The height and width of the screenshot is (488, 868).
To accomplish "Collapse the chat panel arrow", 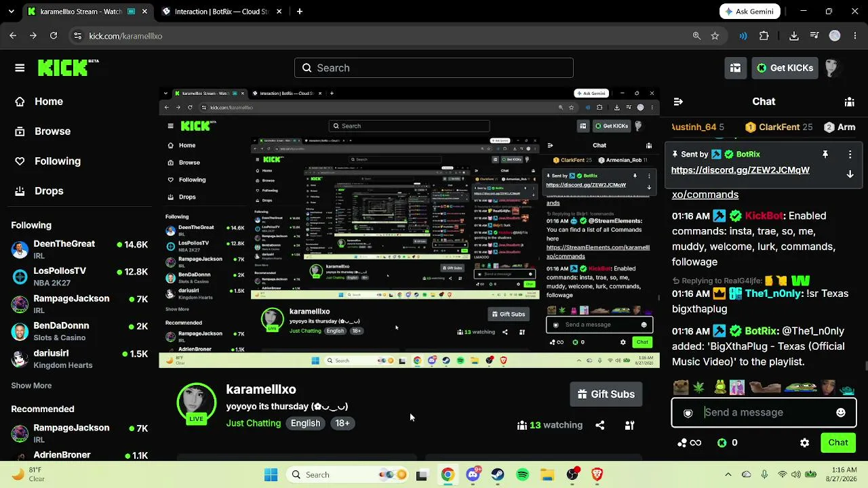I will coord(677,102).
